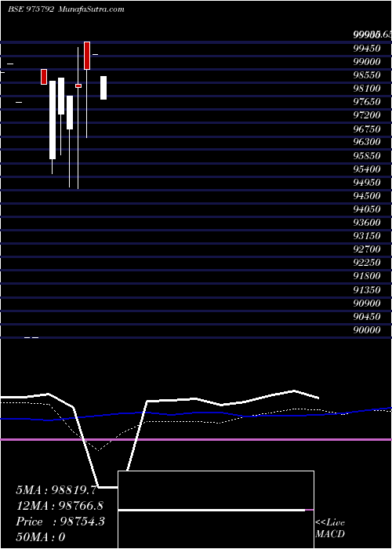Select the rightmost white candlestick
Image resolution: width=392 pixels, height=549 pixels.
(x=103, y=88)
